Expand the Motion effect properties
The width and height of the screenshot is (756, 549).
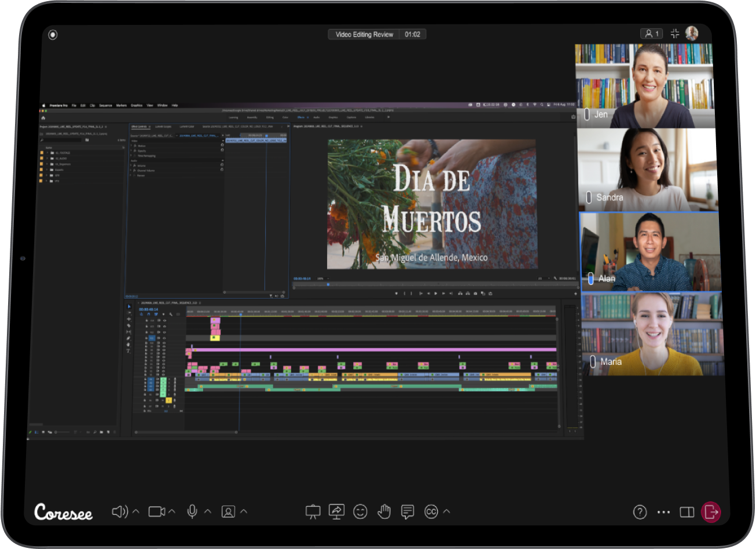[131, 145]
